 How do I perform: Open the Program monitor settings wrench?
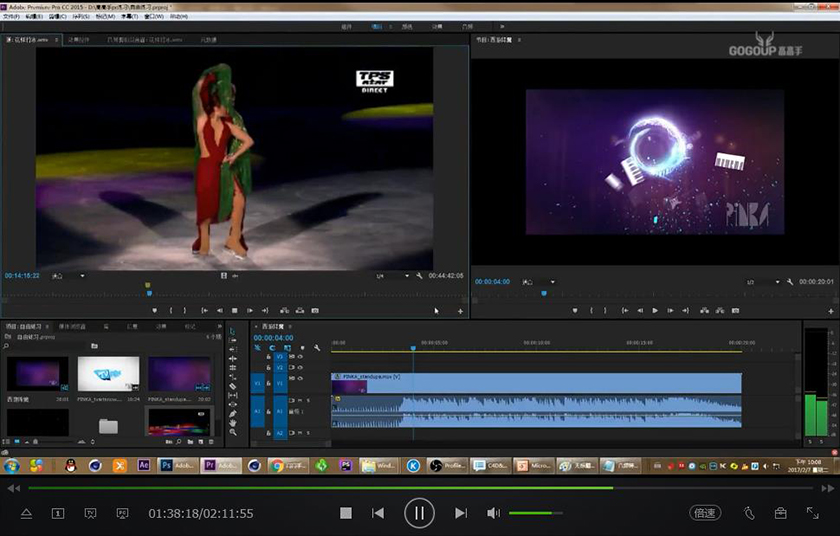coord(789,283)
